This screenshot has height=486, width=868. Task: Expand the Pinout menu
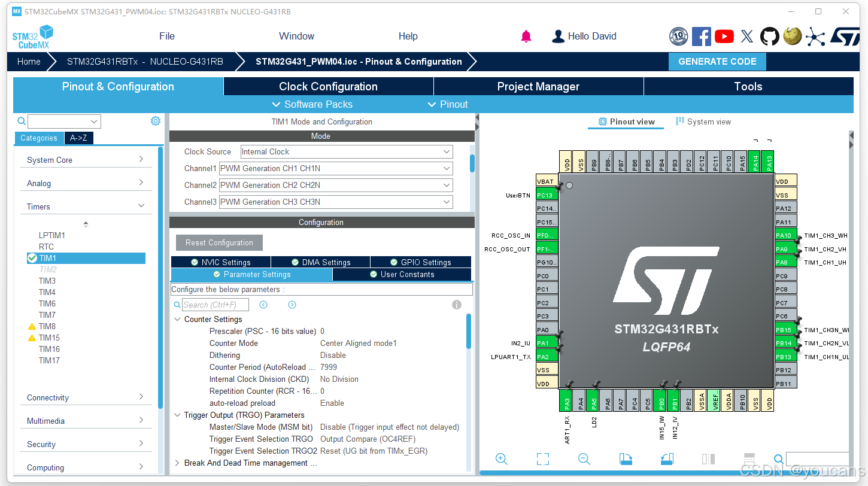[x=447, y=104]
